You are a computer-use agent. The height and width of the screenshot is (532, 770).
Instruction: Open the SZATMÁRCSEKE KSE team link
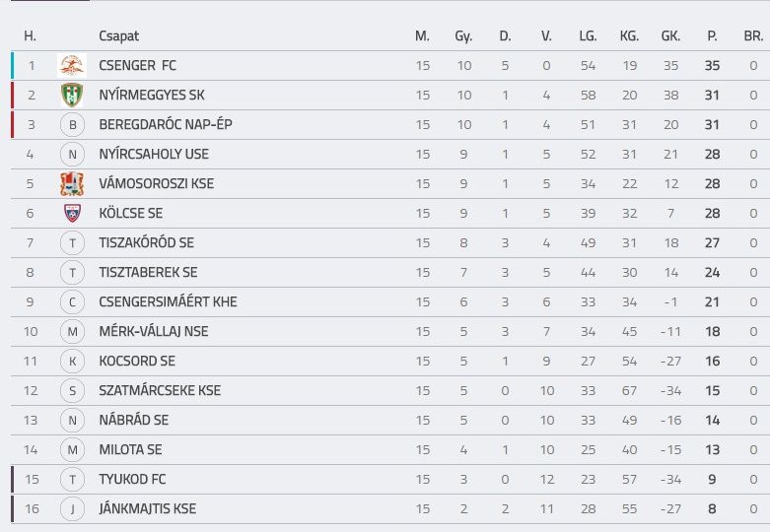[160, 391]
